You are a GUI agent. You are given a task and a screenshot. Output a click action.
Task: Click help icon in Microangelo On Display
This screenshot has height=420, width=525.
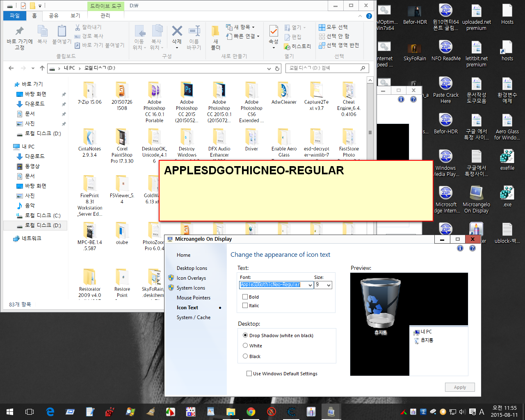472,248
